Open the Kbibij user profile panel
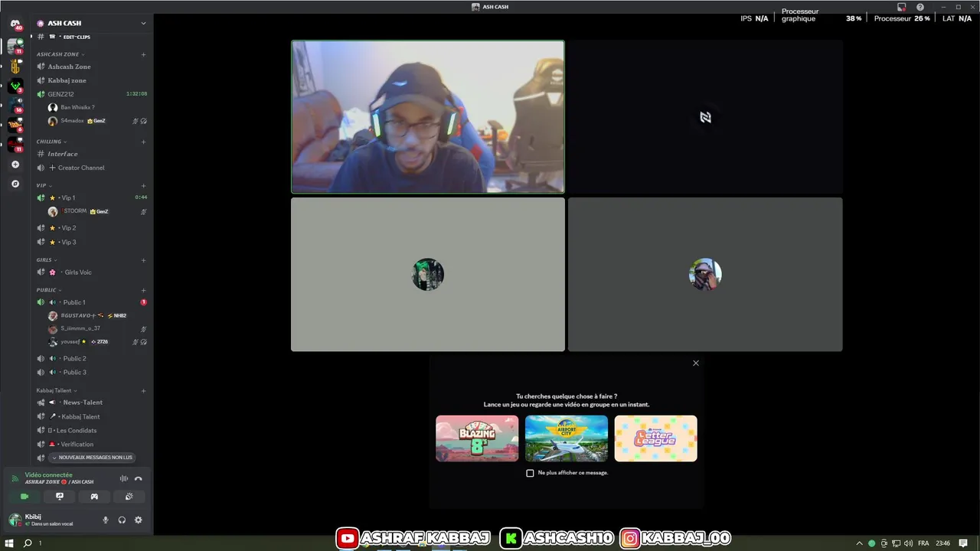980x551 pixels. click(x=50, y=520)
